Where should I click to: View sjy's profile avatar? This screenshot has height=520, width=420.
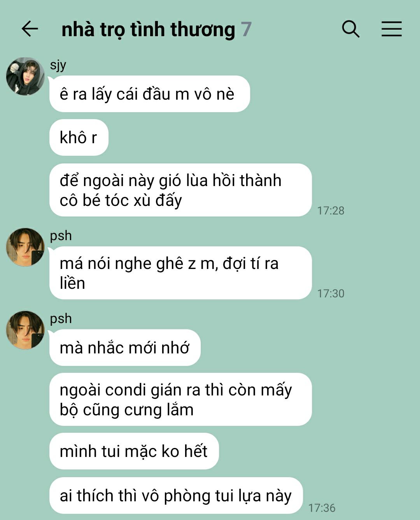(25, 76)
